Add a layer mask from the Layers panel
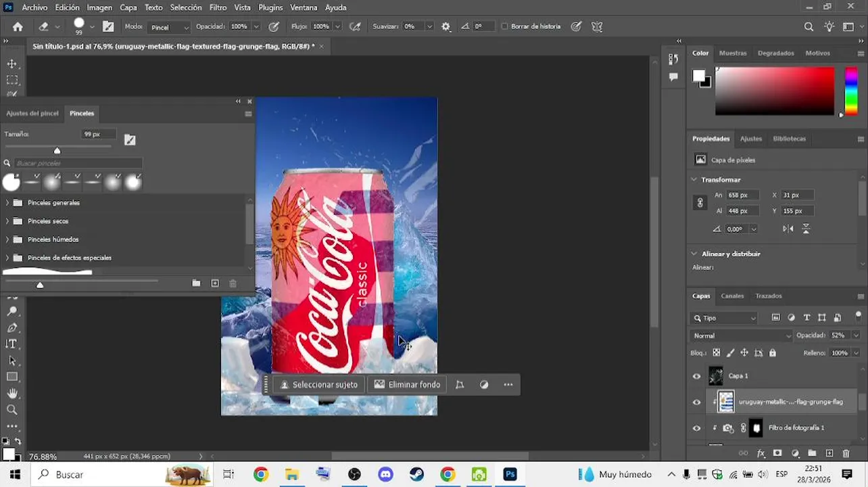This screenshot has height=487, width=868. (x=777, y=453)
